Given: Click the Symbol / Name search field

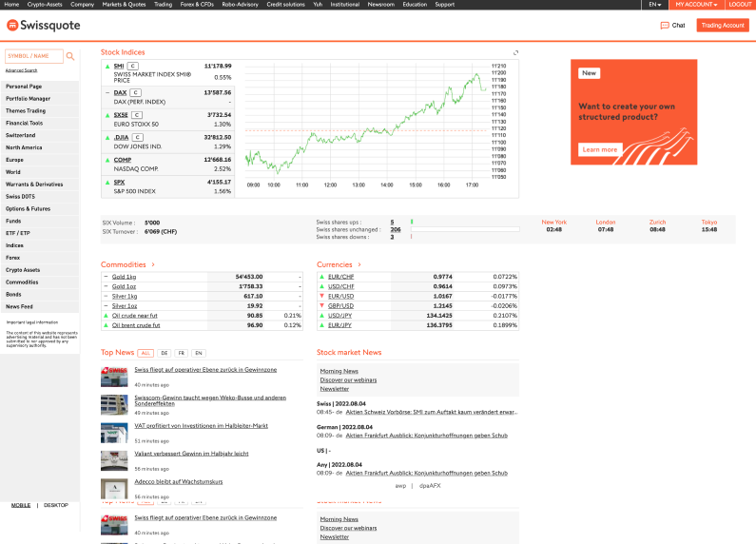Looking at the screenshot, I should point(33,56).
